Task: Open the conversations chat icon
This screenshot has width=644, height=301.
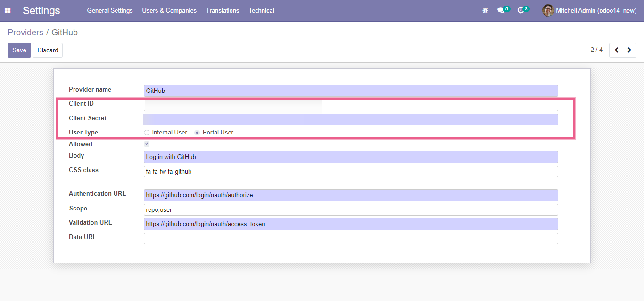Action: (x=501, y=10)
